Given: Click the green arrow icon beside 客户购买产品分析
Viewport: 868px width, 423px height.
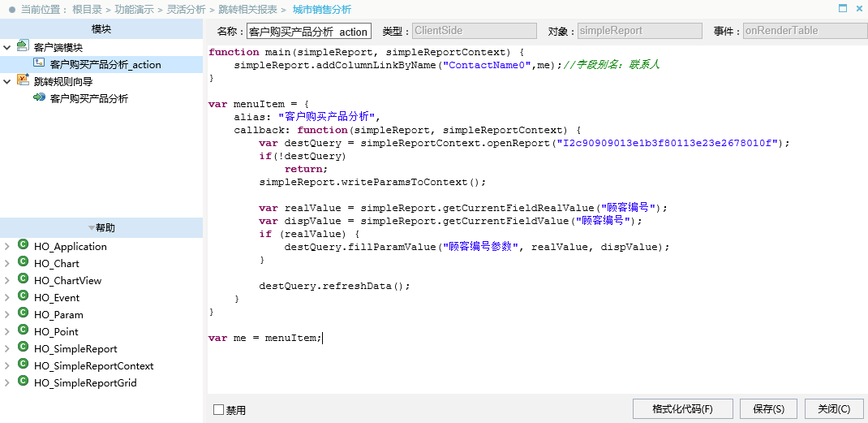Looking at the screenshot, I should pos(39,97).
